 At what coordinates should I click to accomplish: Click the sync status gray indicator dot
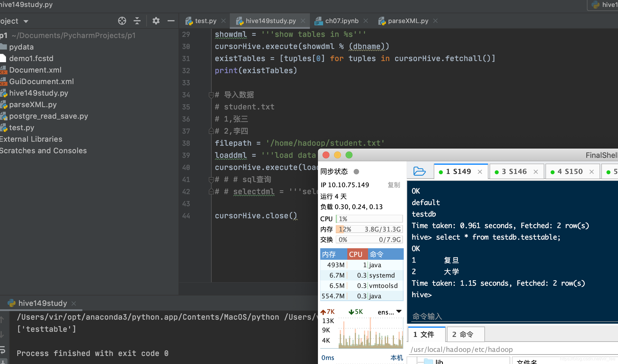356,172
